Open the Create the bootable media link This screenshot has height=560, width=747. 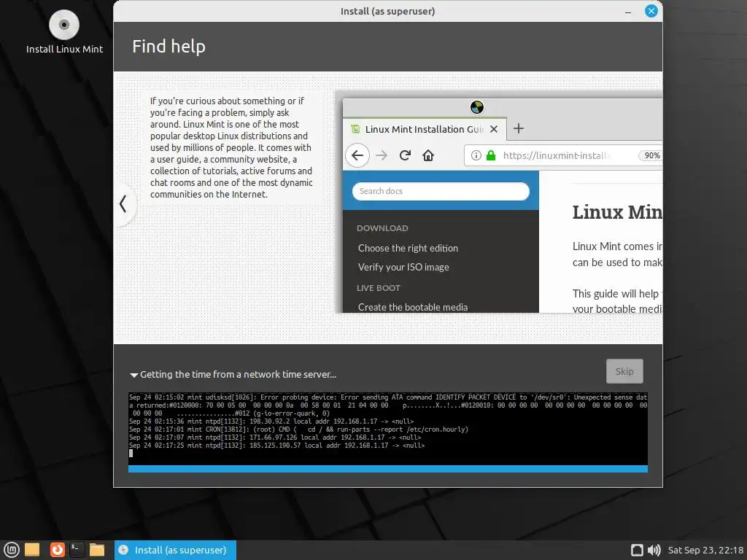pyautogui.click(x=413, y=307)
